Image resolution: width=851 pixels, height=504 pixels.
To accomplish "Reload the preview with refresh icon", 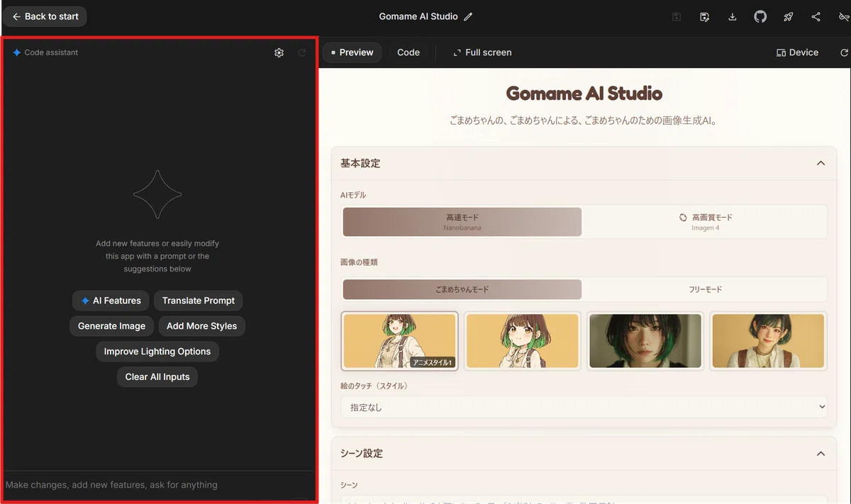I will point(844,52).
